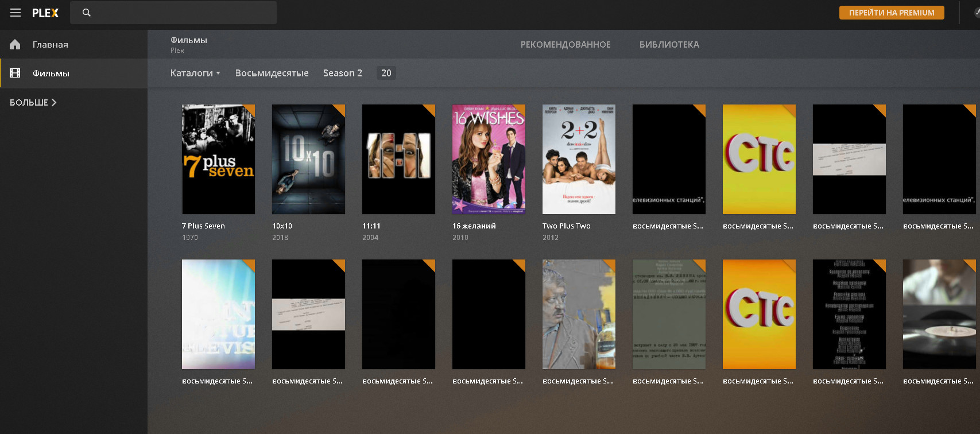
Task: Click the Season 2 breadcrumb
Action: pyautogui.click(x=343, y=73)
